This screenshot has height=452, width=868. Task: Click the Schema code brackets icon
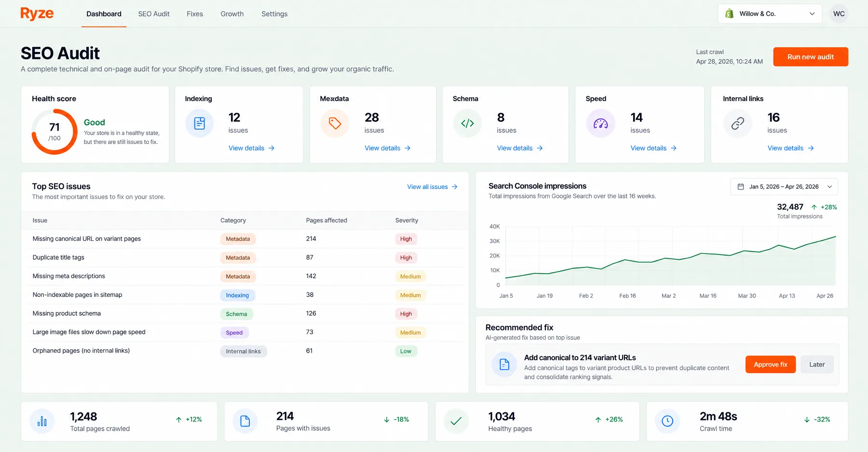pos(467,123)
